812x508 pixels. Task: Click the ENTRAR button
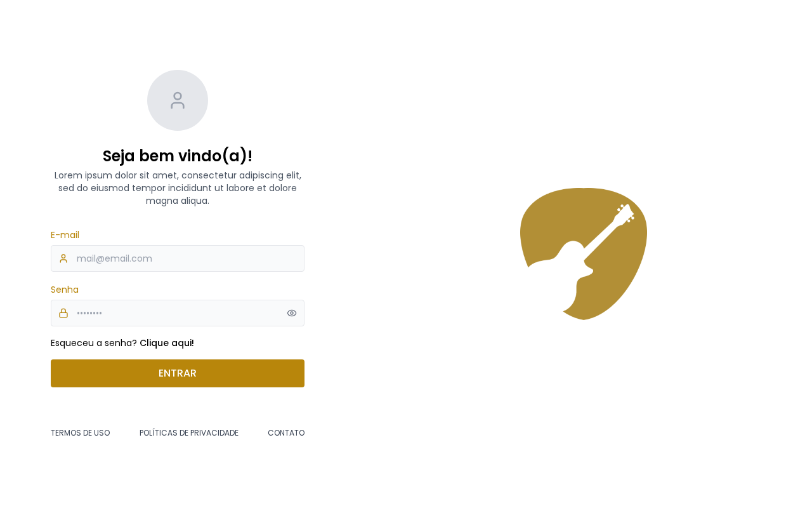pos(178,373)
